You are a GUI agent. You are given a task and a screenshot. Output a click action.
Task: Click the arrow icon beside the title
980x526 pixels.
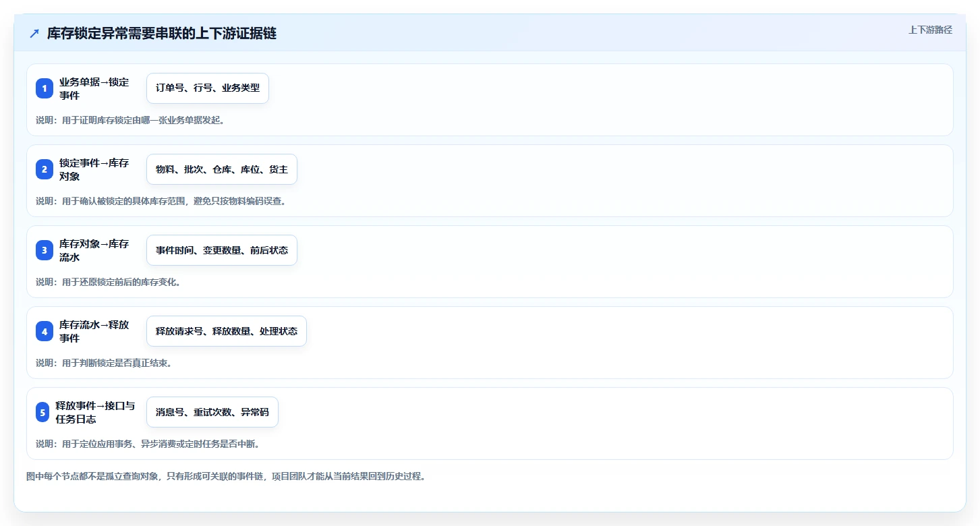(x=34, y=34)
